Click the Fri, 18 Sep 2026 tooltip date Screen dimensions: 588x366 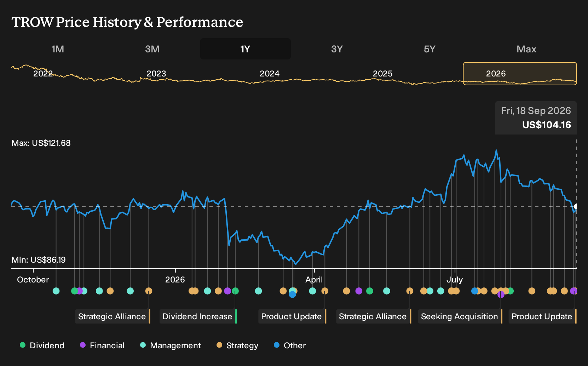536,111
